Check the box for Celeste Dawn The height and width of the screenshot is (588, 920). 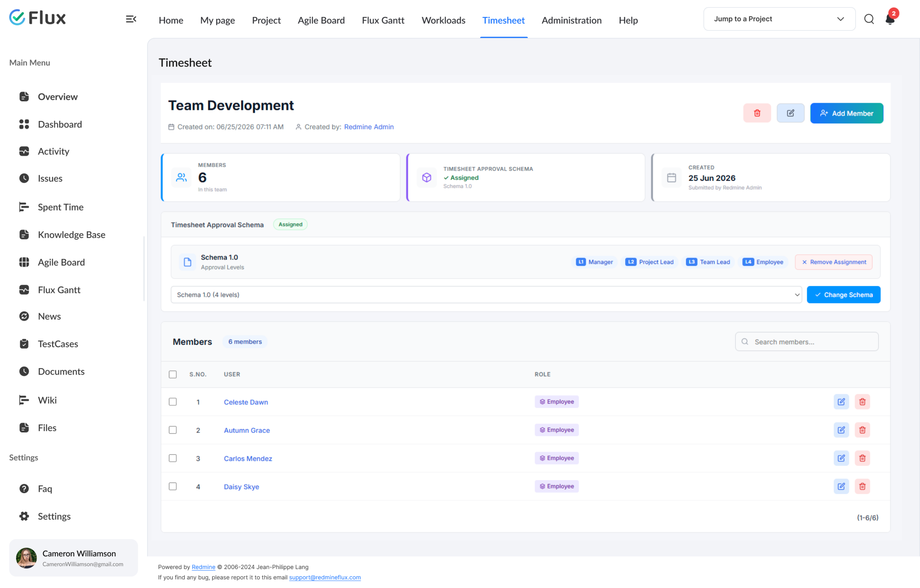[173, 402]
